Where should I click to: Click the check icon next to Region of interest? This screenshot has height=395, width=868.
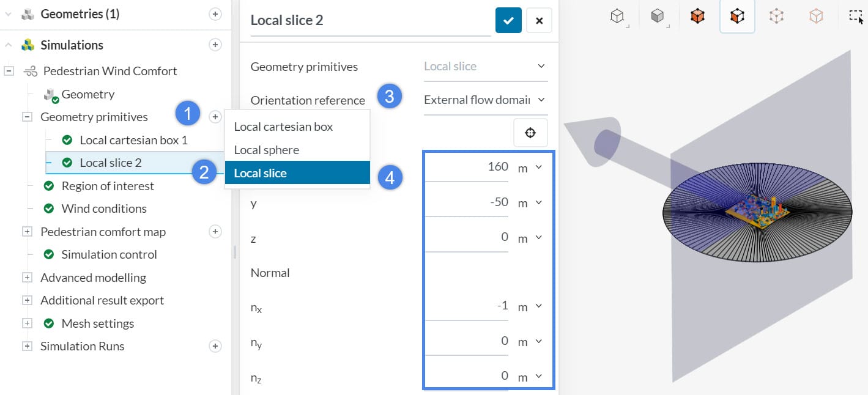[x=49, y=186]
